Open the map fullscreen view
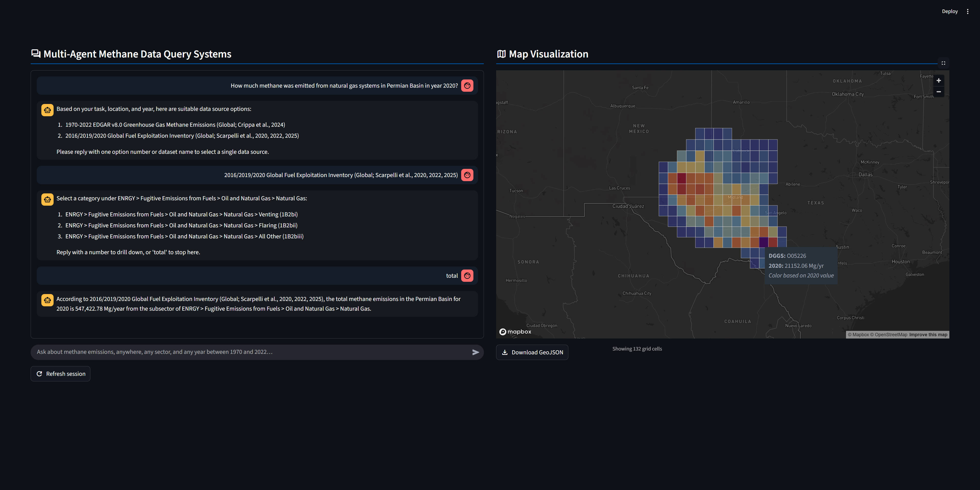This screenshot has height=490, width=980. pyautogui.click(x=943, y=63)
